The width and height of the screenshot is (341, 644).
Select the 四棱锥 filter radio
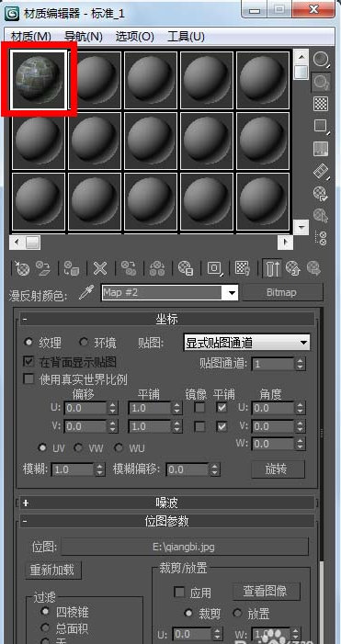point(45,612)
